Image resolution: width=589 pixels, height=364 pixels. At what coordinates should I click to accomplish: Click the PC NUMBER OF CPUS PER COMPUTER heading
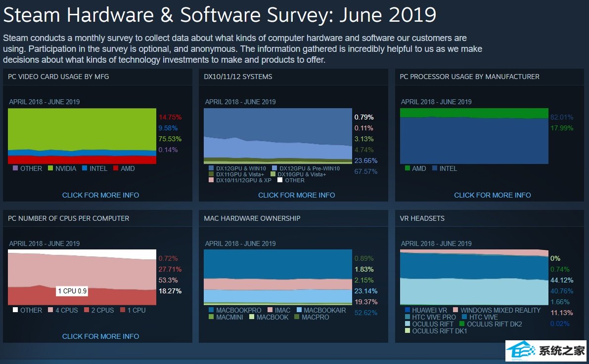[68, 218]
